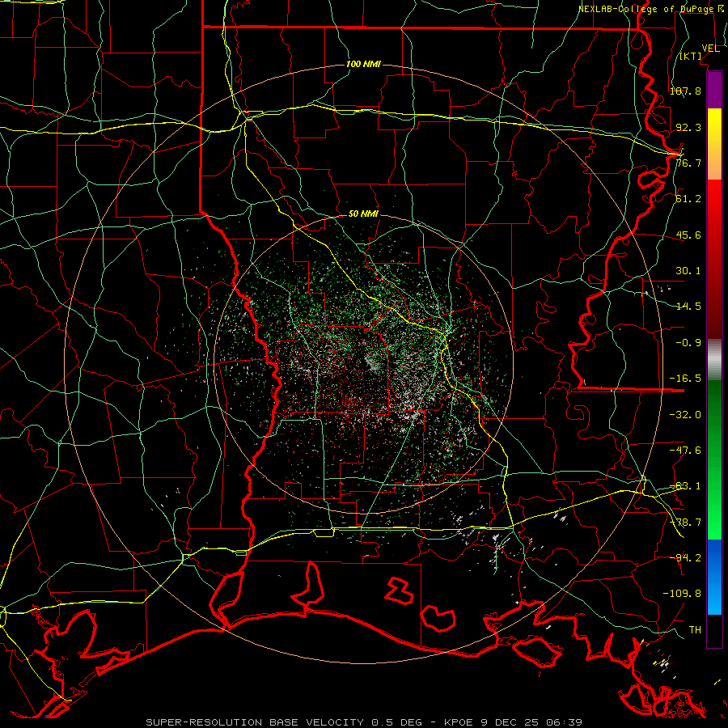Image resolution: width=728 pixels, height=728 pixels.
Task: Pick the yellow segment of velocity color bar
Action: [x=714, y=125]
